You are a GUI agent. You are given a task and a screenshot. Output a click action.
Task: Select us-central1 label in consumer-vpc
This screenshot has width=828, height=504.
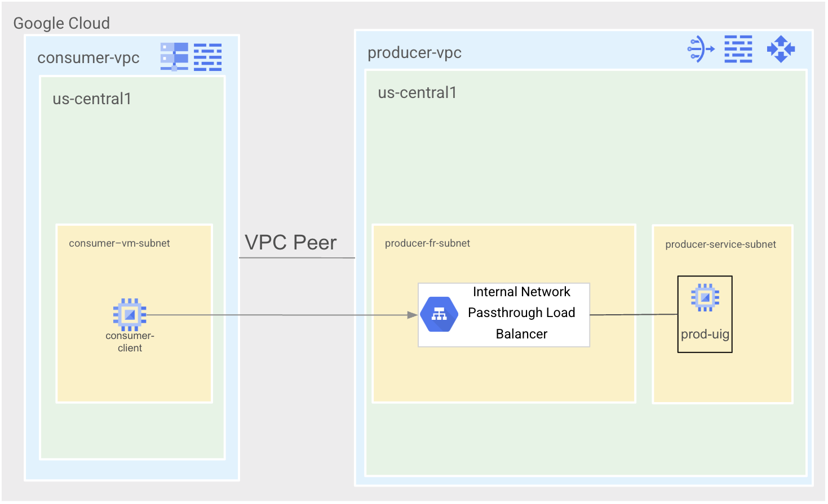click(92, 99)
